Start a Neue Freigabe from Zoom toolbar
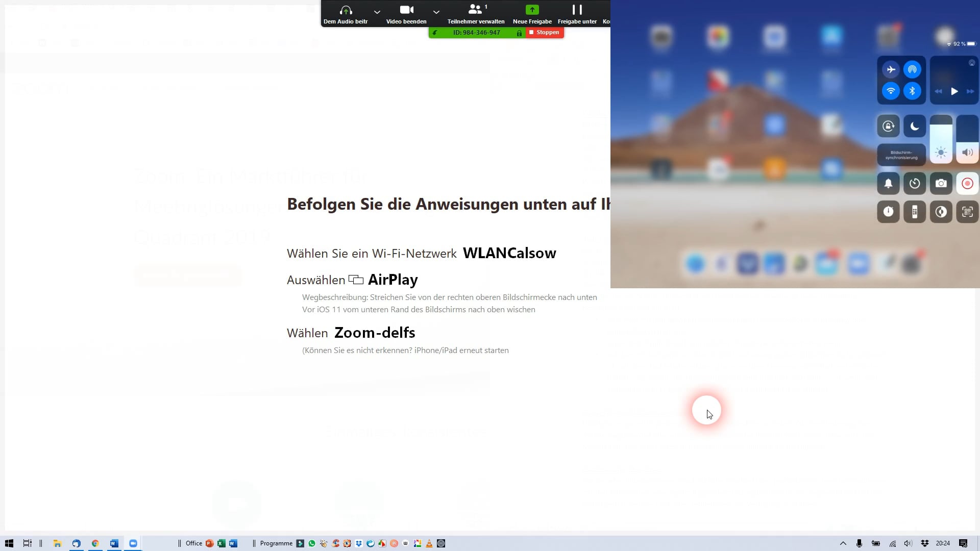The width and height of the screenshot is (980, 551). tap(532, 14)
